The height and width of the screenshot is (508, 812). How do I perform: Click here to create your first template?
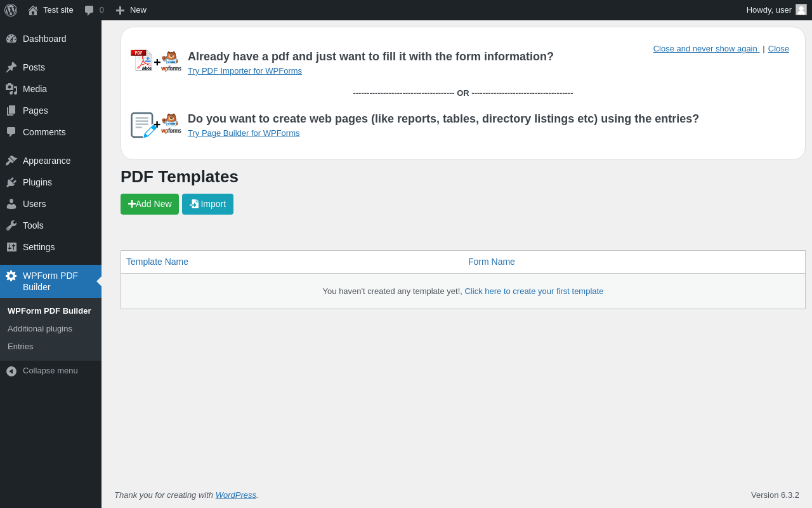(534, 291)
